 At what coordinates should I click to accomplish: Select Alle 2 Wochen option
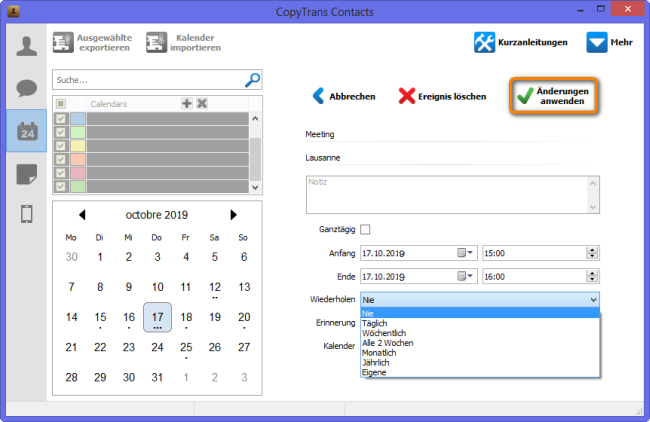[480, 343]
